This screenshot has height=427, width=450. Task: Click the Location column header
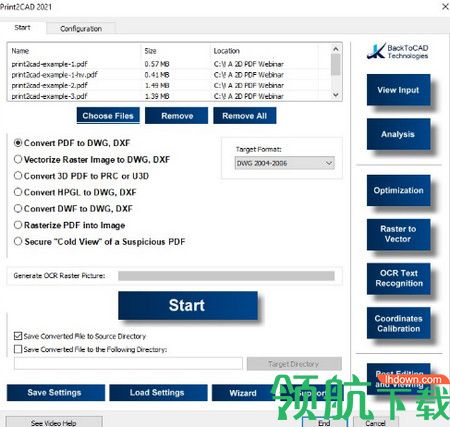click(264, 51)
